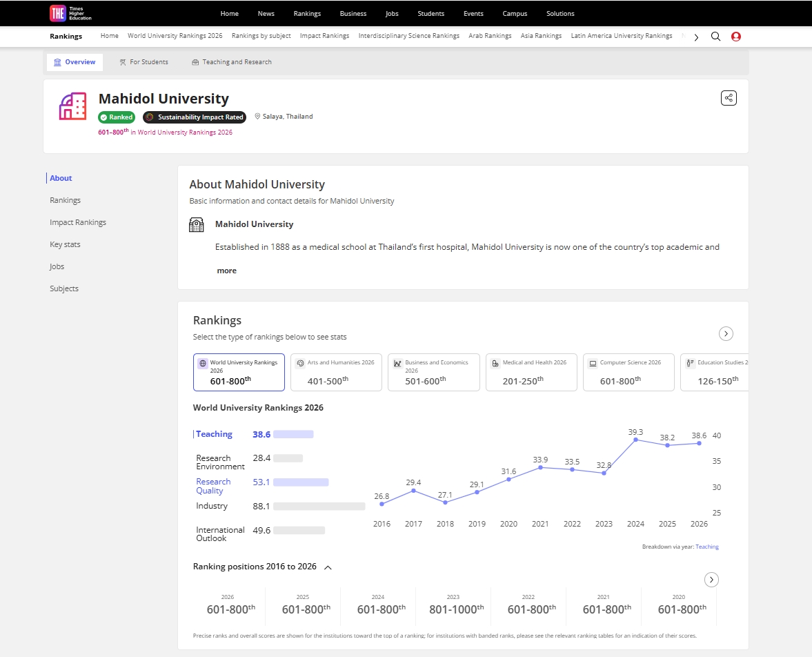Open the Jobs item in top menu
Screen dimensions: 812x657
pyautogui.click(x=392, y=14)
